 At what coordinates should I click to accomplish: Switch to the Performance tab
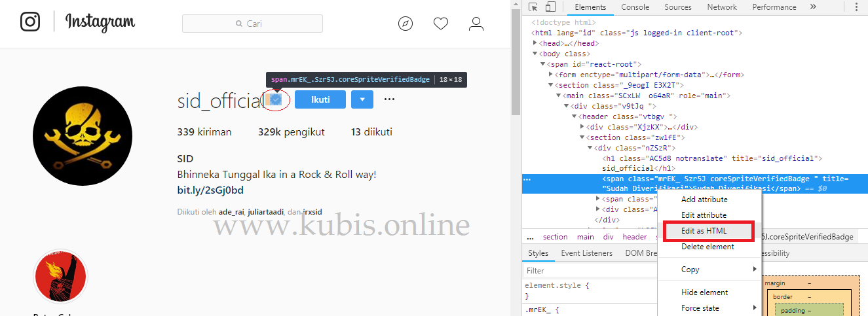[774, 7]
